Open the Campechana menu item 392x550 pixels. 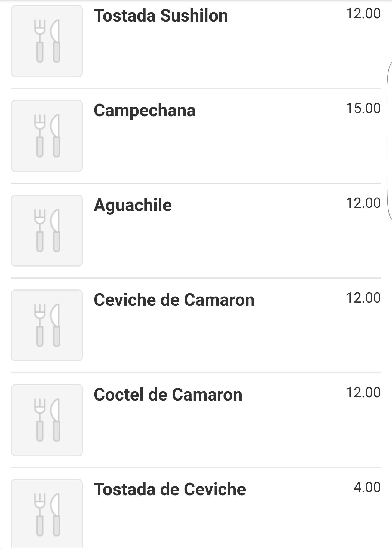coord(145,111)
